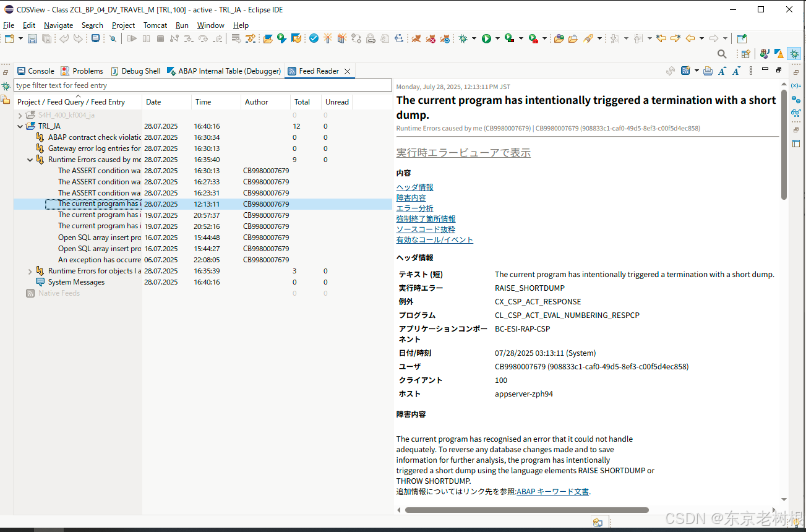Viewport: 806px width, 532px height.
Task: Click the green Run icon
Action: click(x=486, y=38)
